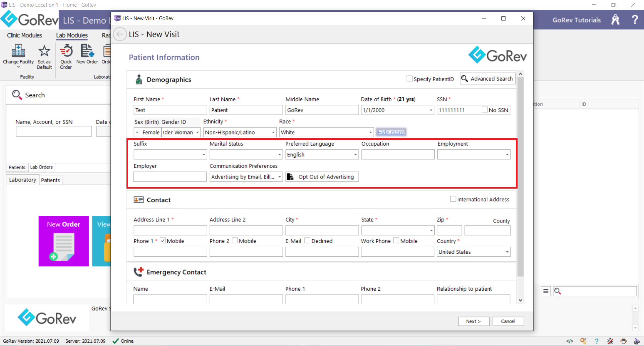Click Name, Account, or SSN search field
The width and height of the screenshot is (644, 346).
pos(54,131)
